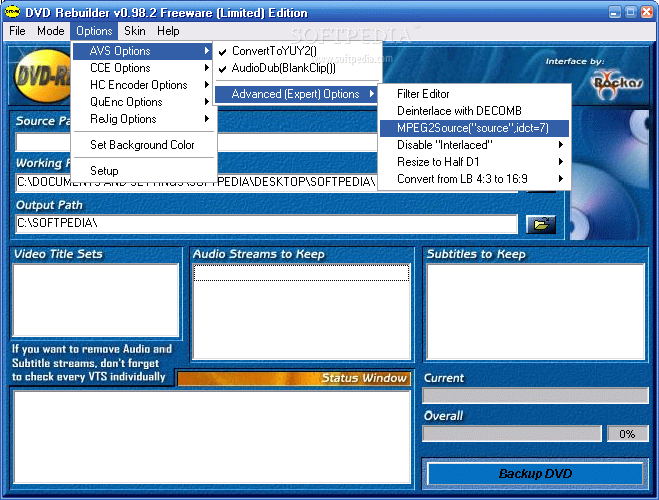The height and width of the screenshot is (500, 659).
Task: Choose Set Background Color
Action: click(x=143, y=145)
